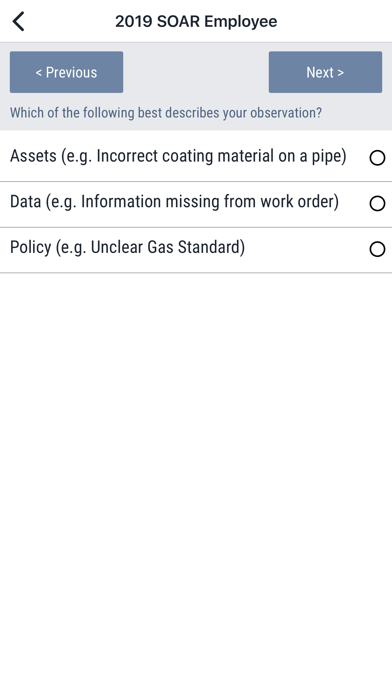Screen dimensions: 392x696
Task: Tap the back arrow in the header
Action: (19, 21)
